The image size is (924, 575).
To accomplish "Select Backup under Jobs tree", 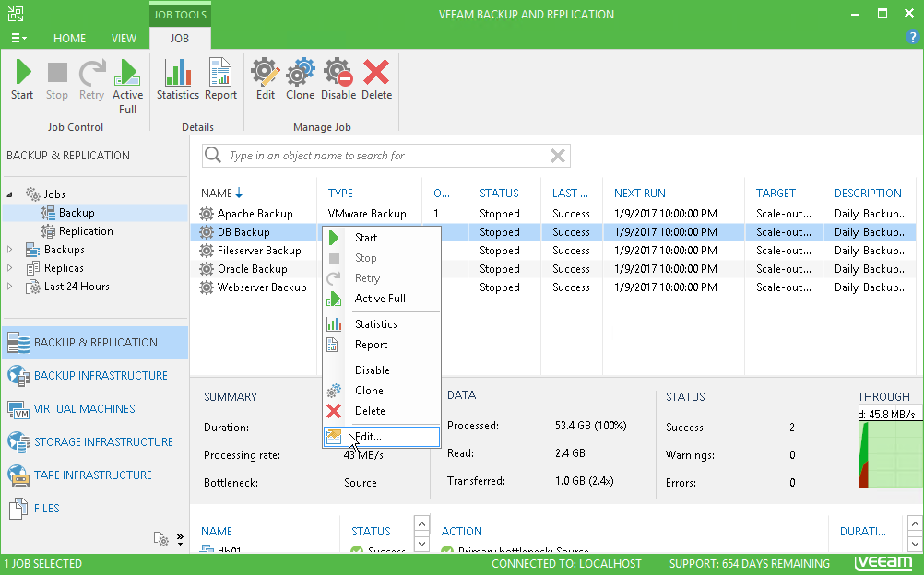I will click(x=77, y=213).
